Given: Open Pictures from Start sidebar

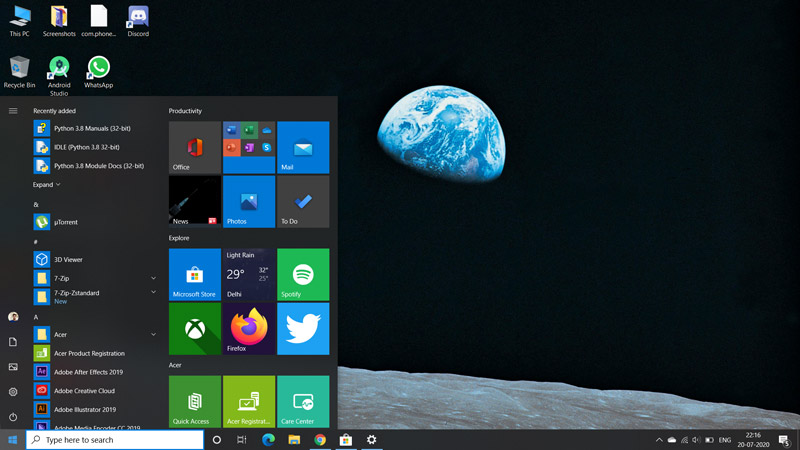Looking at the screenshot, I should pos(13,367).
